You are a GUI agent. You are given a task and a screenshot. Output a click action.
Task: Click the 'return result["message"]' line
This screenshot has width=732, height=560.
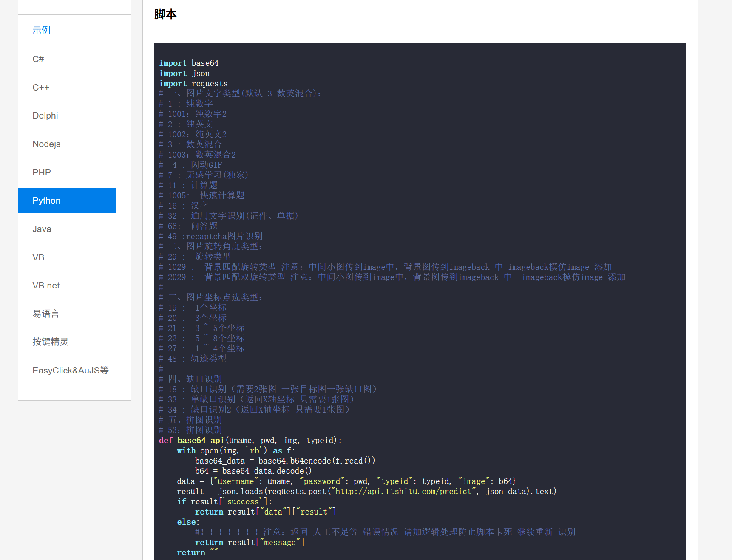tap(250, 542)
